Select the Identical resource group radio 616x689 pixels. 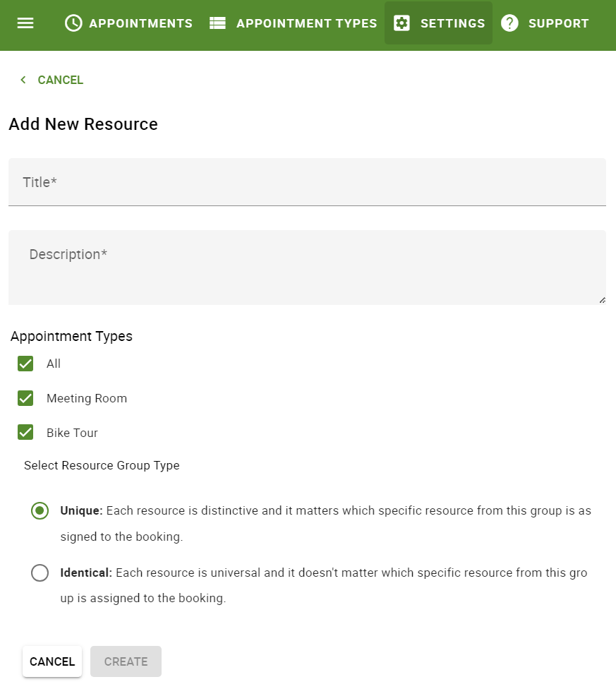coord(40,573)
